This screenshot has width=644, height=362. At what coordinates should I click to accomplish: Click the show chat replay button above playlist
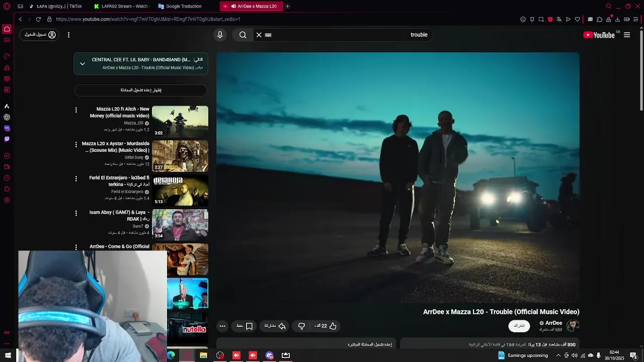tap(141, 90)
